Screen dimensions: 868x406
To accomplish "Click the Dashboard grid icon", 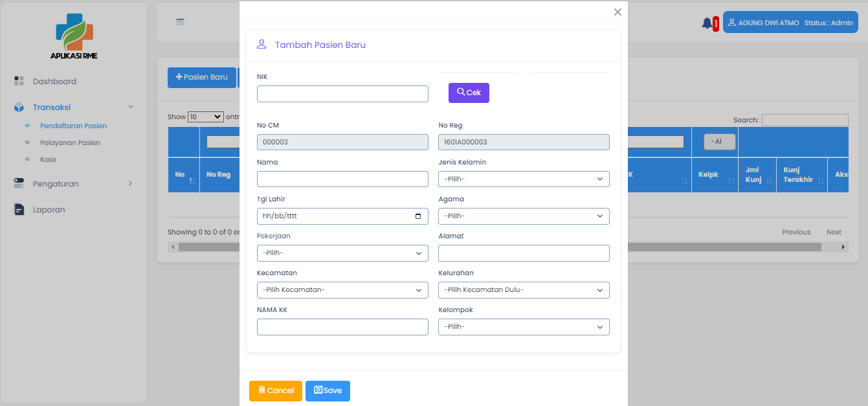I will click(x=19, y=82).
